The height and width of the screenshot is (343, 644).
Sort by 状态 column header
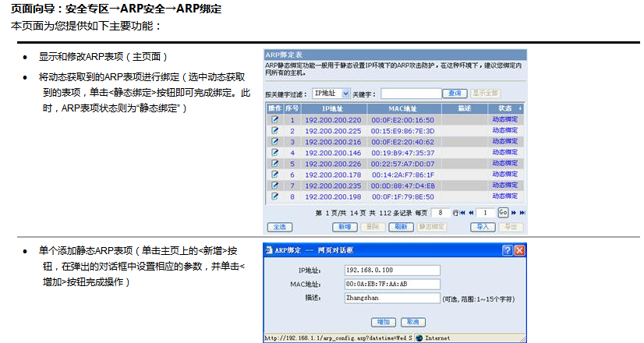(506, 108)
